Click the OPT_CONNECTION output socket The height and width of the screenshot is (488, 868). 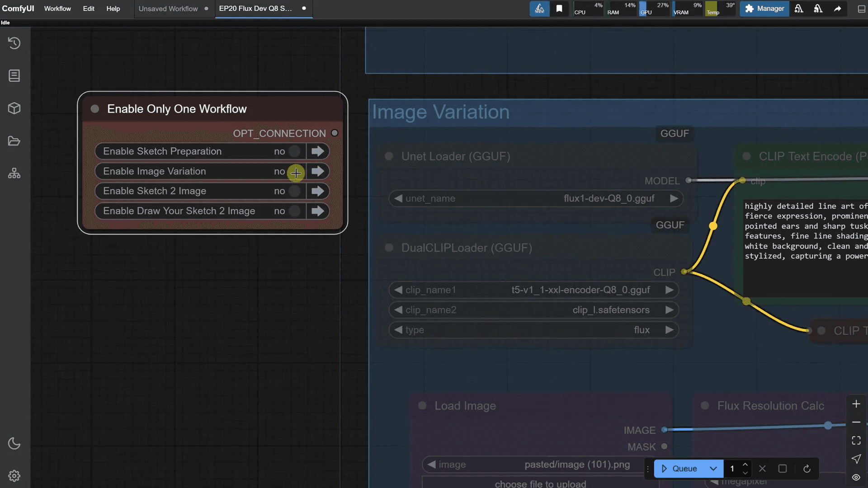pyautogui.click(x=335, y=133)
